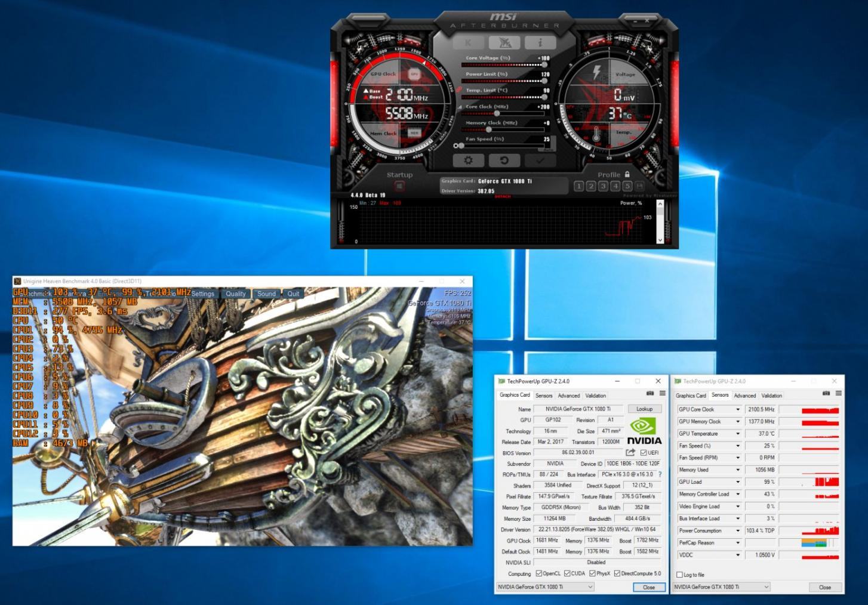
Task: Expand Power Consumption sensor dropdown
Action: [738, 530]
